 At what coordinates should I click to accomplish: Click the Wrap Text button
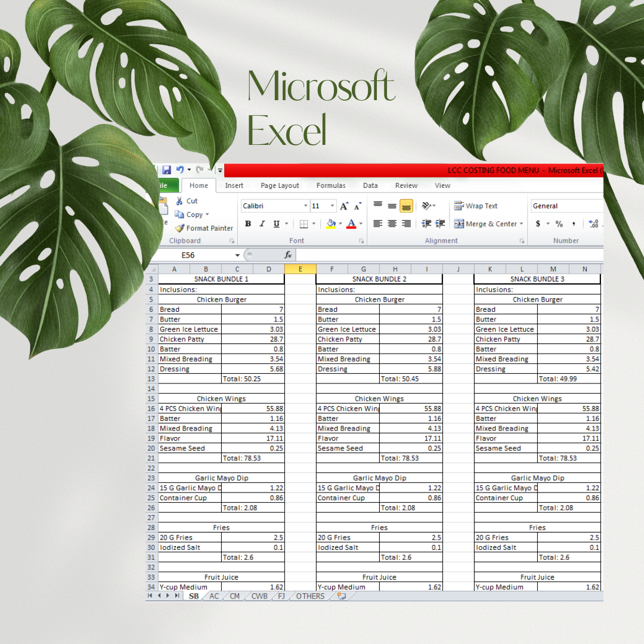[476, 206]
